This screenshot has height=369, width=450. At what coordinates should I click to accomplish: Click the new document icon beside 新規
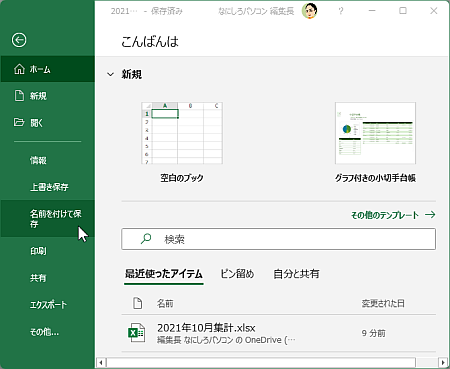(19, 96)
